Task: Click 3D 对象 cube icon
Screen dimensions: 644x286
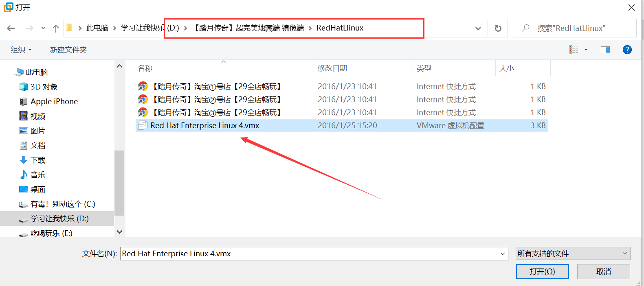Action: tap(24, 87)
